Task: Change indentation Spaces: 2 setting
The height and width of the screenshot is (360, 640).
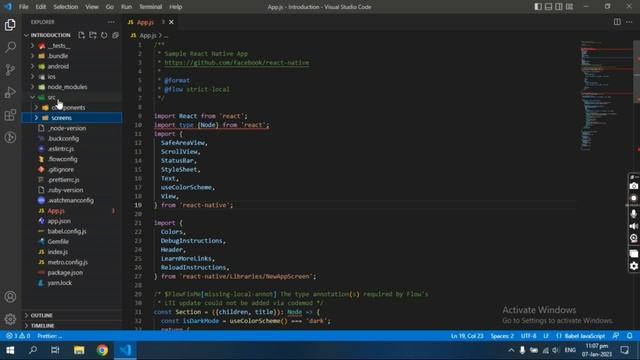Action: click(502, 336)
